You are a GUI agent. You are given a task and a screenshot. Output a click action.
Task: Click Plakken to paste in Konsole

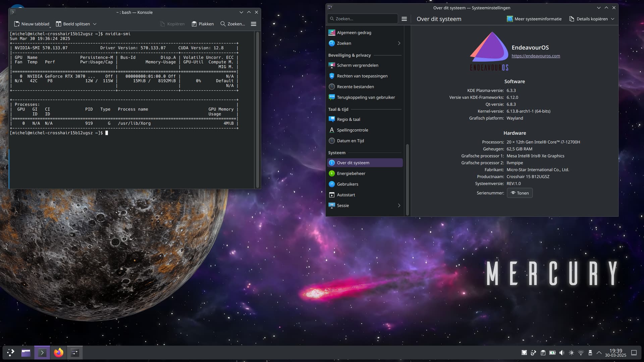(203, 24)
